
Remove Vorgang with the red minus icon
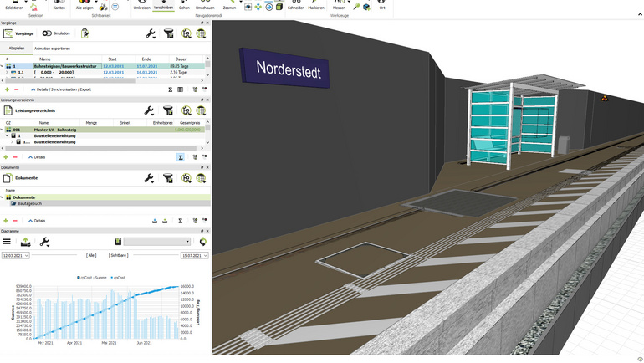pyautogui.click(x=17, y=89)
